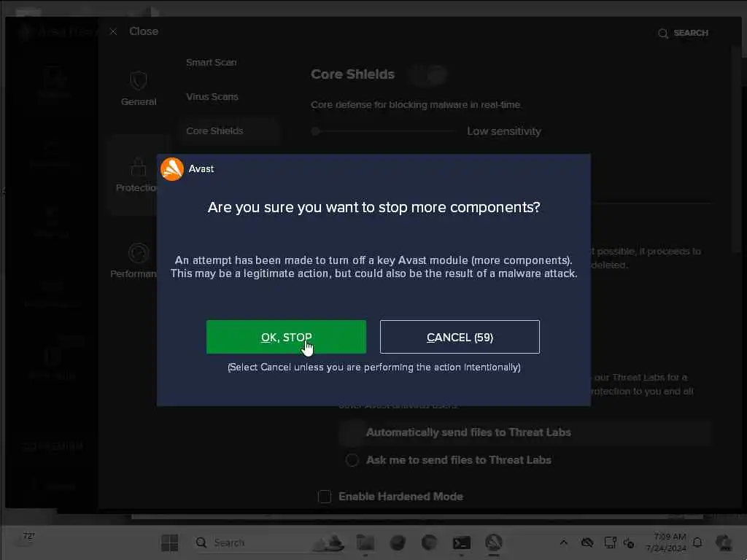Open File Explorer from the taskbar
Viewport: 747px width, 560px height.
click(365, 542)
